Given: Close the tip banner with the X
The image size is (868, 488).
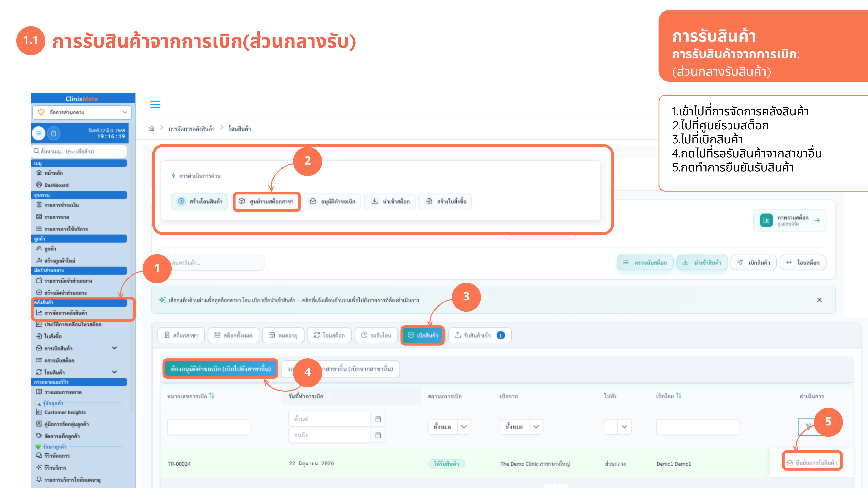Looking at the screenshot, I should (820, 300).
